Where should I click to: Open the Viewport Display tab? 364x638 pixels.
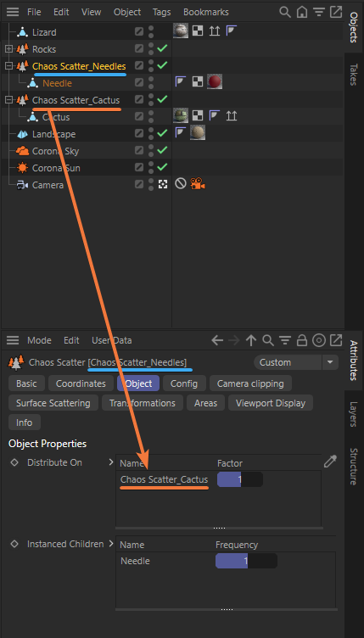[x=271, y=403]
